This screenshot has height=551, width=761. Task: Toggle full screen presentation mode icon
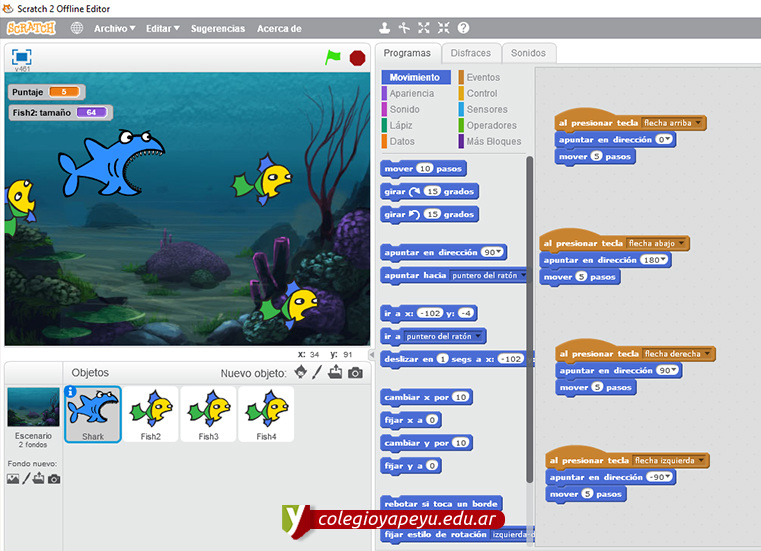pos(22,57)
